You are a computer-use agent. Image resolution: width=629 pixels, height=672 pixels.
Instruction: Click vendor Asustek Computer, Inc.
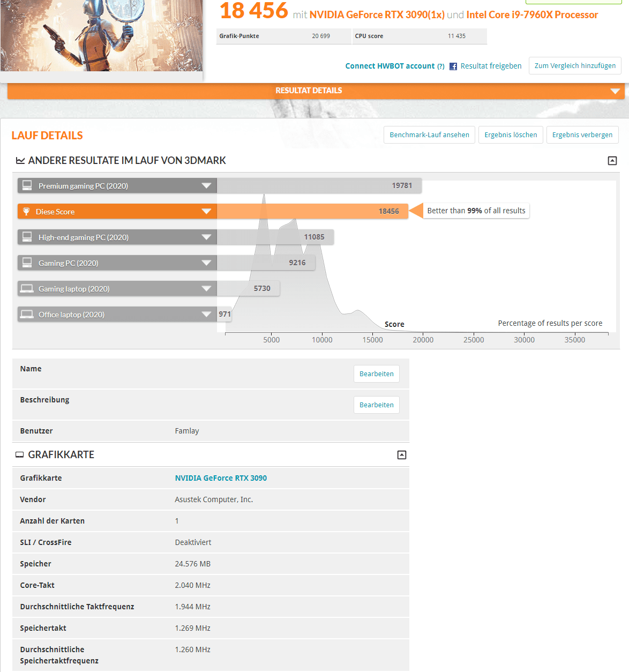214,499
